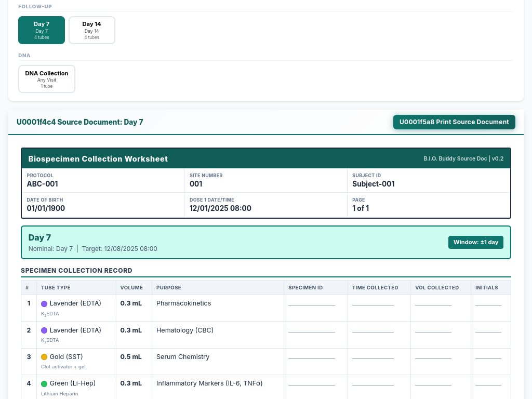Click the Biospecimen Collection Worksheet title

click(x=98, y=159)
